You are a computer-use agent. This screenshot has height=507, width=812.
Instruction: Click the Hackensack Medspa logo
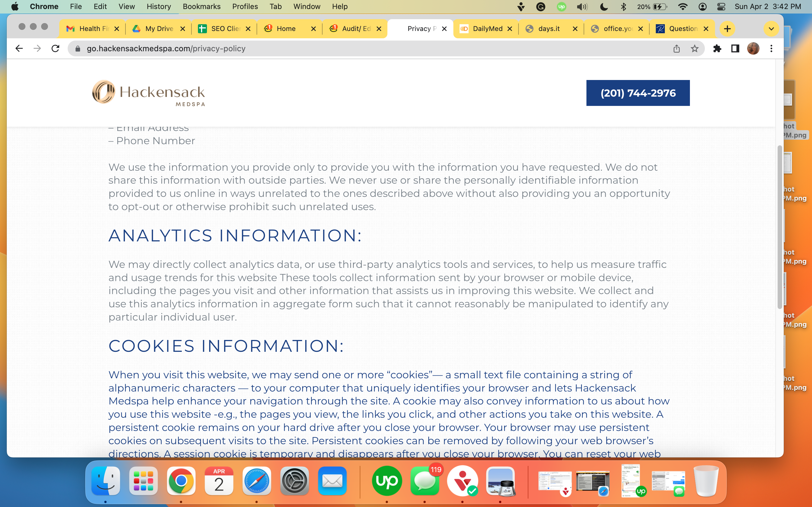point(149,93)
